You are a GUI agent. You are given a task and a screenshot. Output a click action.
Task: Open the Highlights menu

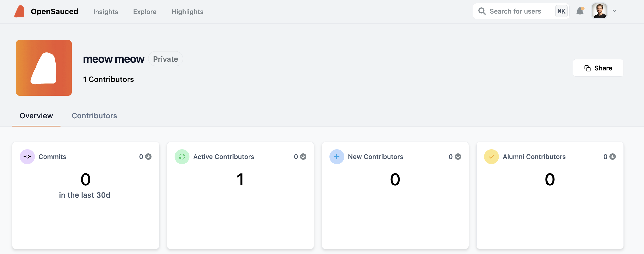[187, 12]
